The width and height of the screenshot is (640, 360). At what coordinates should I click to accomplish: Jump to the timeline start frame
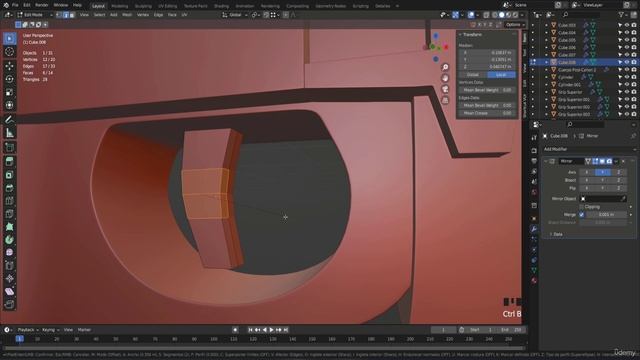click(x=250, y=330)
